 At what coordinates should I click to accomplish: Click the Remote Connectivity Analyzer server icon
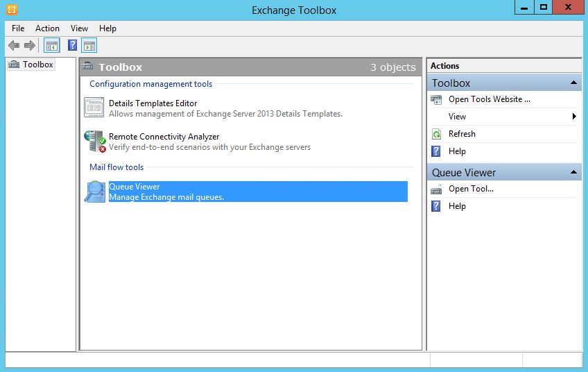click(x=95, y=141)
